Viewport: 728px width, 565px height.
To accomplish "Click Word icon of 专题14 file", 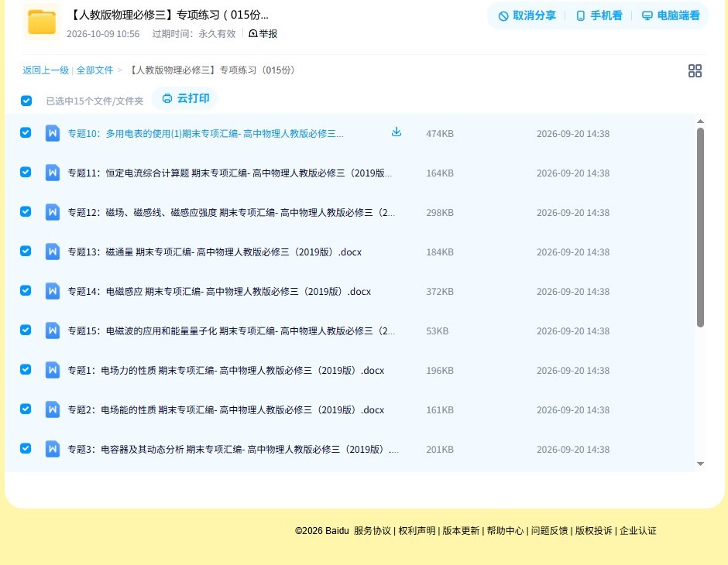I will tap(53, 291).
